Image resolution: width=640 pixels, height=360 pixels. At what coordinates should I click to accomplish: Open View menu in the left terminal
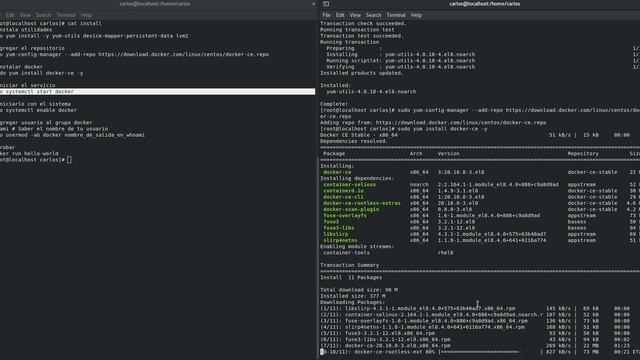click(x=25, y=15)
